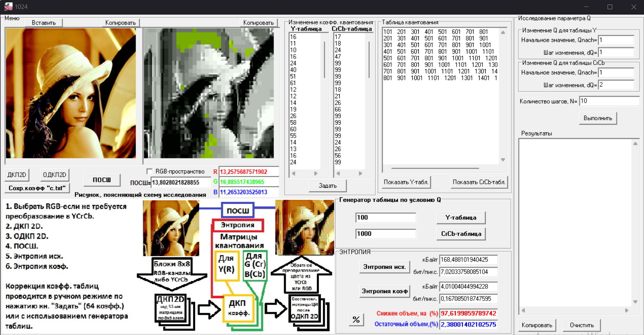Click Результаты scroll up arrow
The image size is (644, 335).
pyautogui.click(x=635, y=143)
